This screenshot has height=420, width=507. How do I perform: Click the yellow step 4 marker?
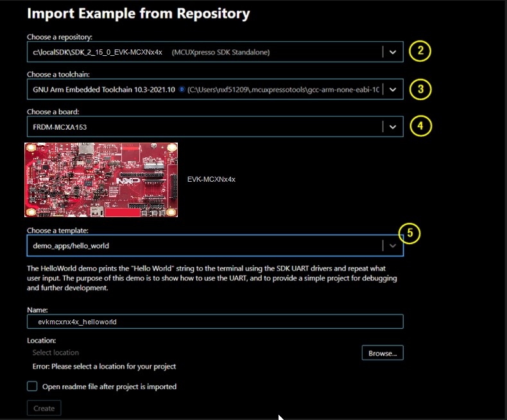(x=419, y=126)
